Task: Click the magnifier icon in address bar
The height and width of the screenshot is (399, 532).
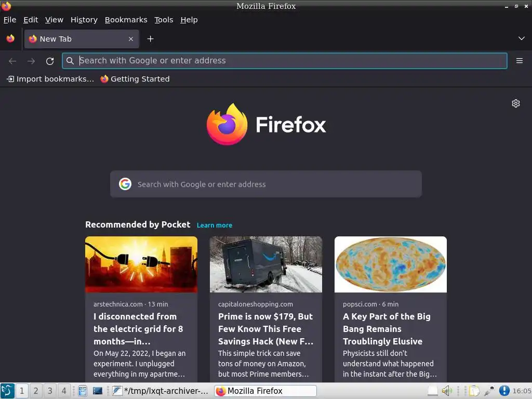Action: (x=70, y=61)
